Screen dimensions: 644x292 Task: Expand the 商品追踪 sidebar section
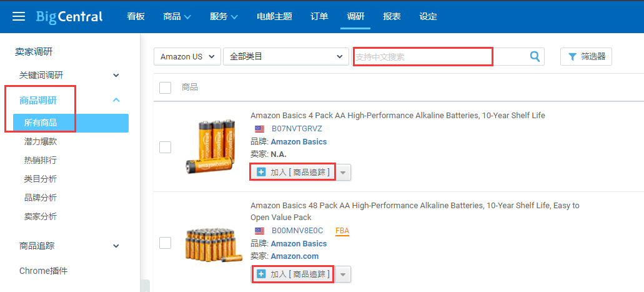[116, 246]
